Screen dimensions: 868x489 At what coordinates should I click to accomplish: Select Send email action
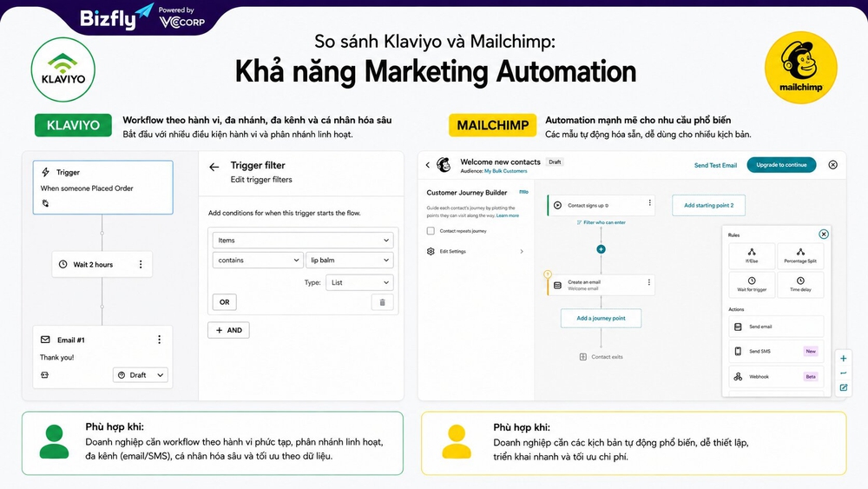click(776, 327)
